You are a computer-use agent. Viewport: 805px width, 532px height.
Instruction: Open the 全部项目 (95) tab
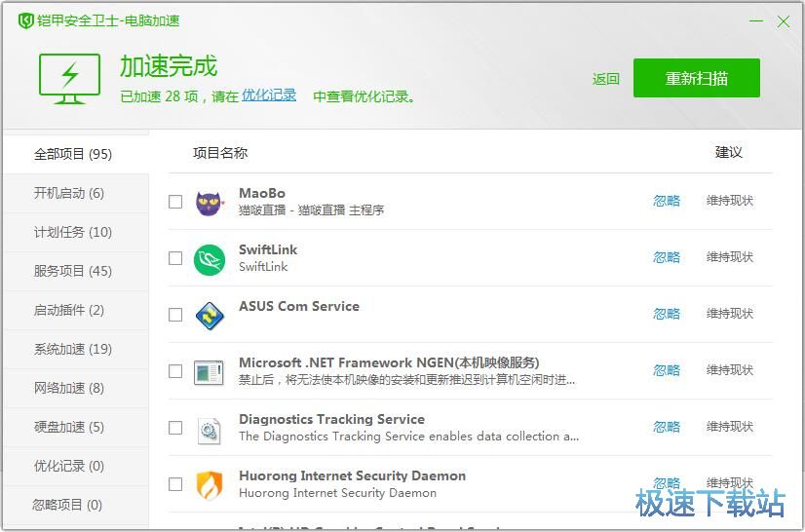pyautogui.click(x=76, y=154)
